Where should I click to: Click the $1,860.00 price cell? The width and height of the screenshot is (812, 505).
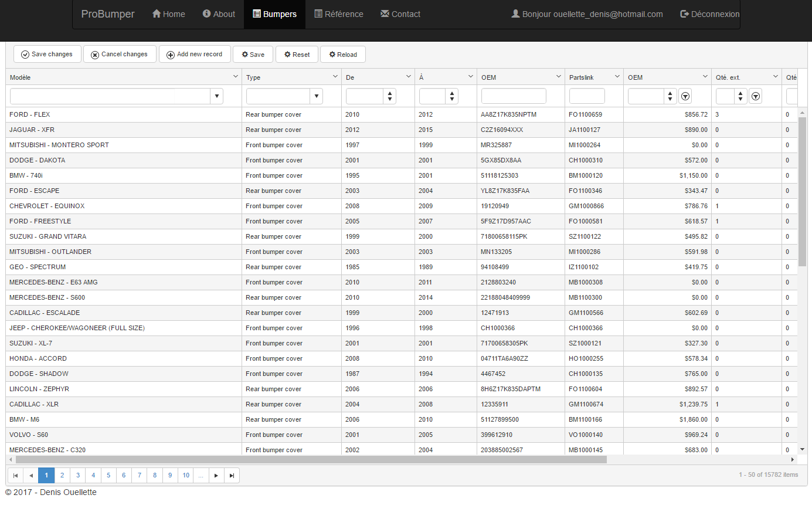point(667,419)
